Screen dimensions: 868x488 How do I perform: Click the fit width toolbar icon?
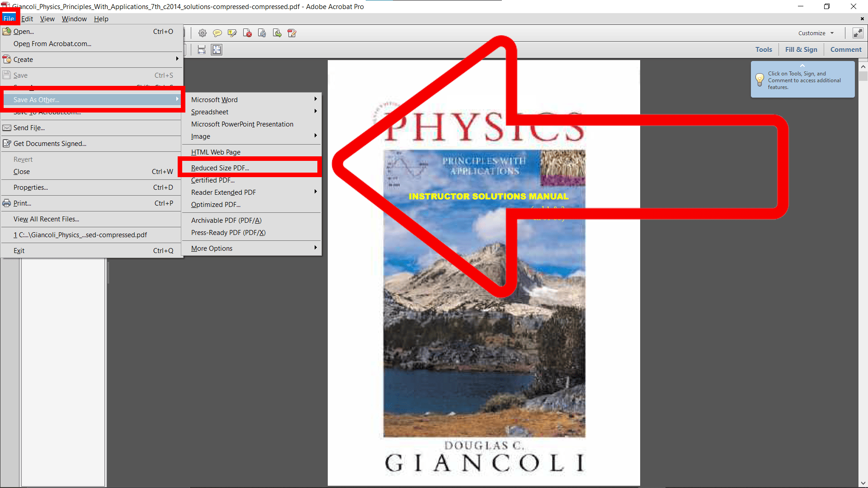(202, 50)
